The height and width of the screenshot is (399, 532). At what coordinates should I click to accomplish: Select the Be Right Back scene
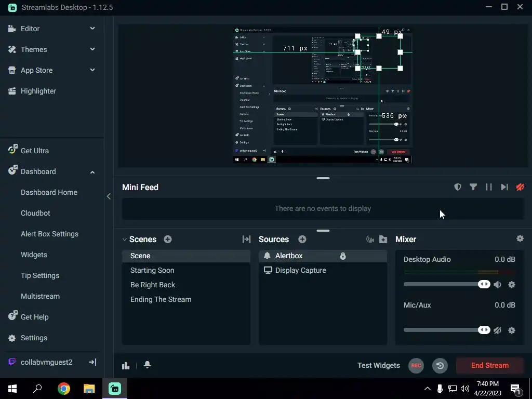(187, 285)
